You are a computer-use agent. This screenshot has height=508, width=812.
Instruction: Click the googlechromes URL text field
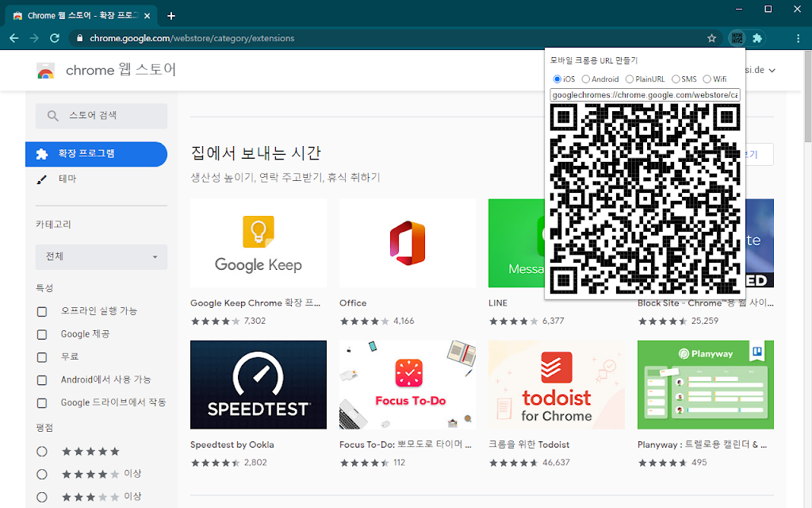[x=645, y=95]
